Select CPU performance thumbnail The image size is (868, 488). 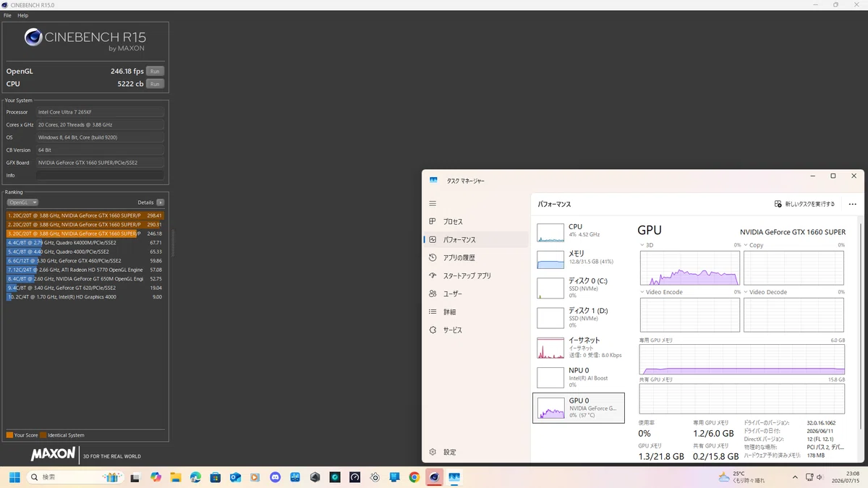pos(579,231)
